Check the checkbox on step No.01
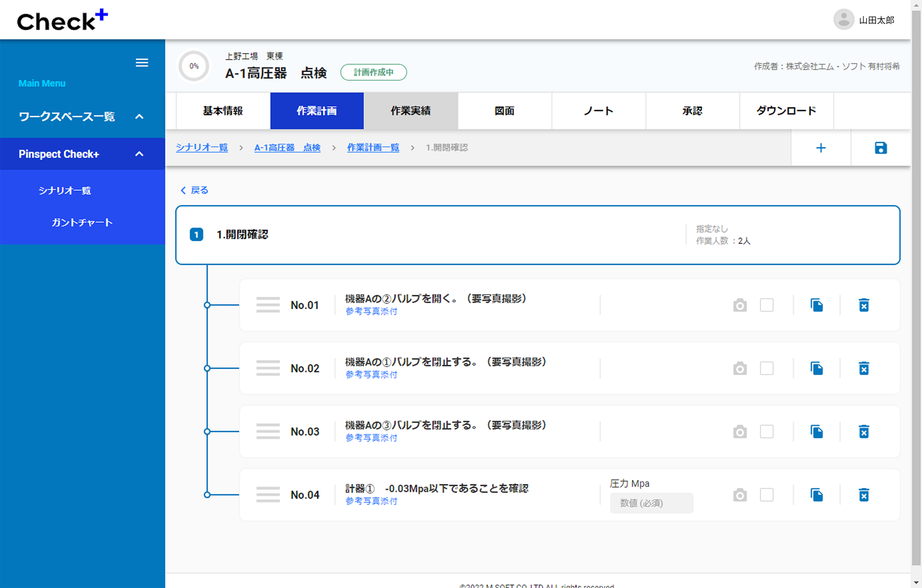This screenshot has height=588, width=922. coord(766,305)
